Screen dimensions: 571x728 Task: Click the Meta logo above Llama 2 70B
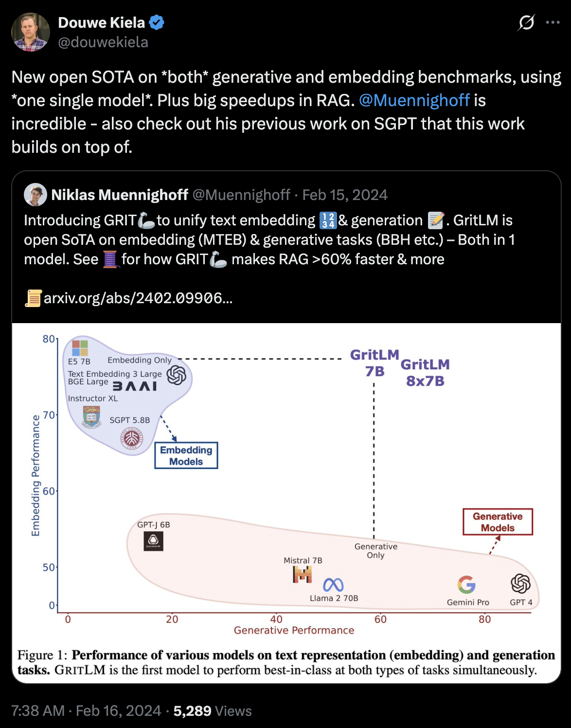333,584
